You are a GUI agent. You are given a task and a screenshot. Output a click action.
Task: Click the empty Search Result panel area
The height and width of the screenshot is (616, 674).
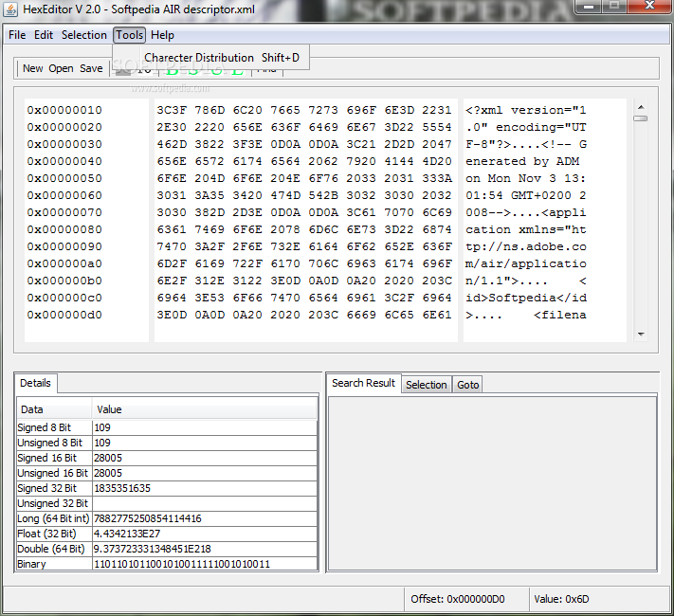[492, 483]
